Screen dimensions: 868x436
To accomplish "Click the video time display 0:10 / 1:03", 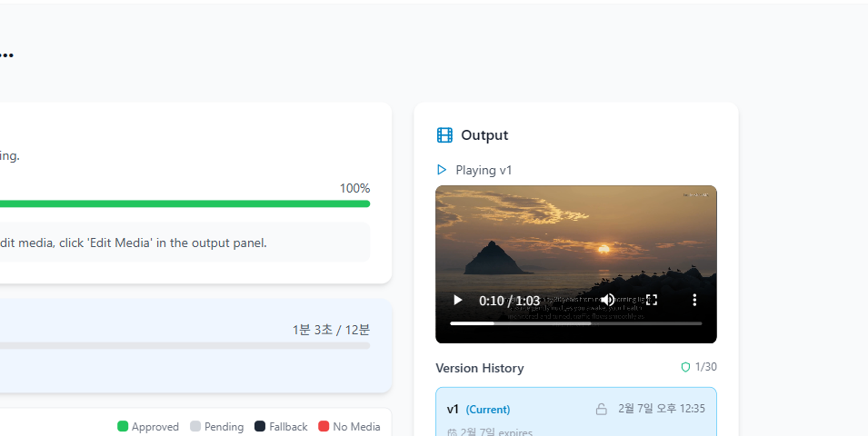I will [509, 301].
